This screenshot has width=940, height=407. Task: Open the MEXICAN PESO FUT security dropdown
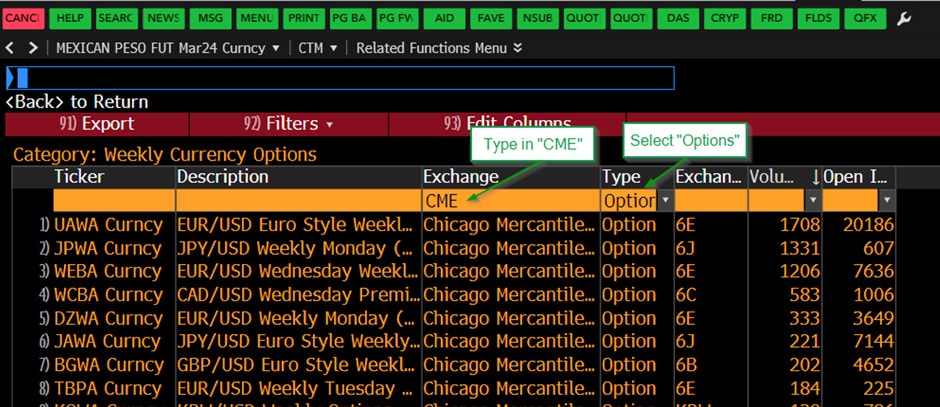168,48
